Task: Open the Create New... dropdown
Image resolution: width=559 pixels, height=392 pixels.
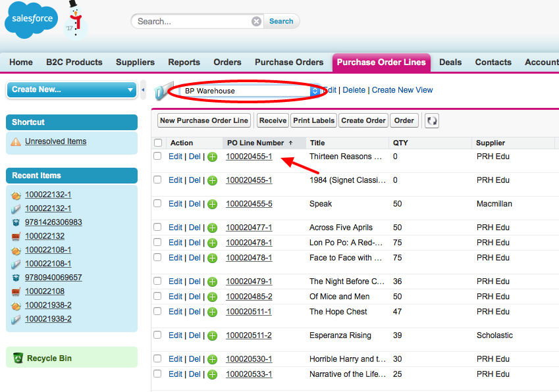Action: (72, 89)
